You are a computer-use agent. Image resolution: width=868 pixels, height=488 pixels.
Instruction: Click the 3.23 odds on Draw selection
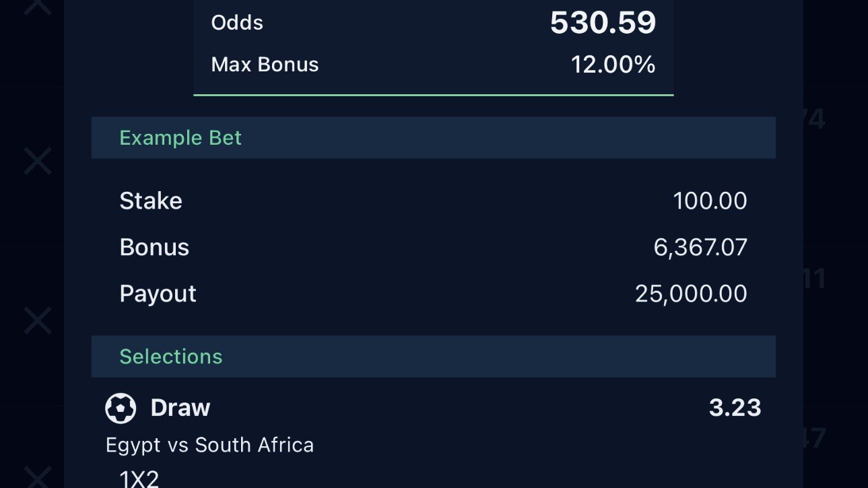click(x=735, y=408)
